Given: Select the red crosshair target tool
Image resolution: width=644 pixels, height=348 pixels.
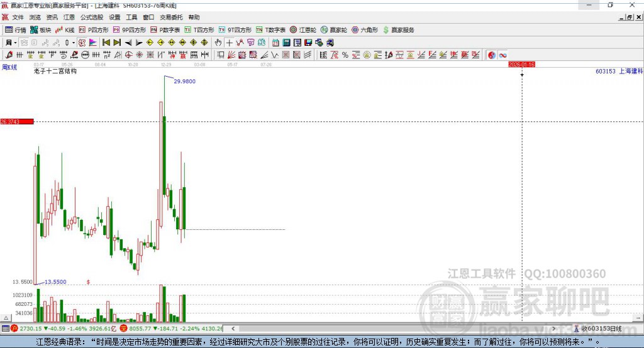Looking at the screenshot, I should coord(128,55).
